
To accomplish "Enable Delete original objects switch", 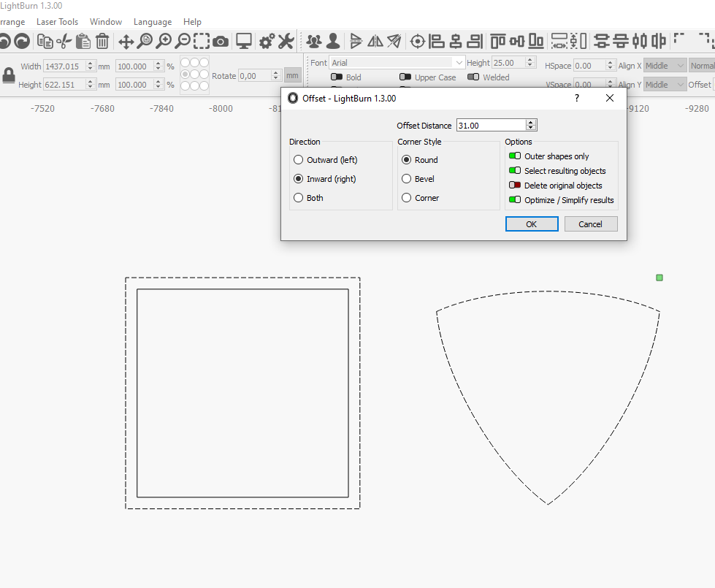I will tap(515, 186).
